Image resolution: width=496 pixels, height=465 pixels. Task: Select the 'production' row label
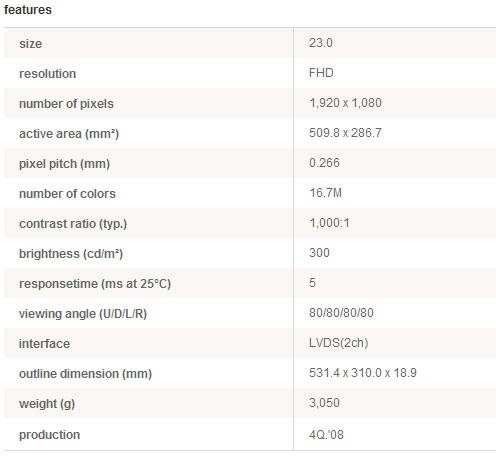50,435
